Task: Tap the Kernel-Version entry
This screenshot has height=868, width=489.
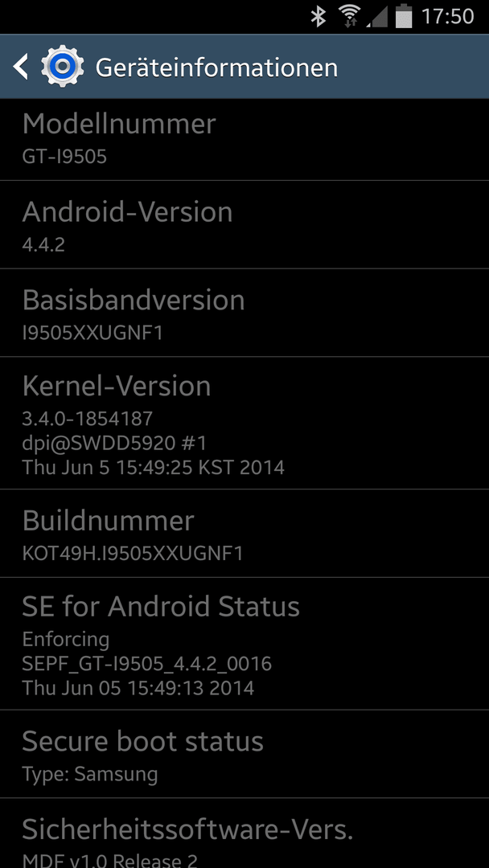Action: pyautogui.click(x=244, y=423)
